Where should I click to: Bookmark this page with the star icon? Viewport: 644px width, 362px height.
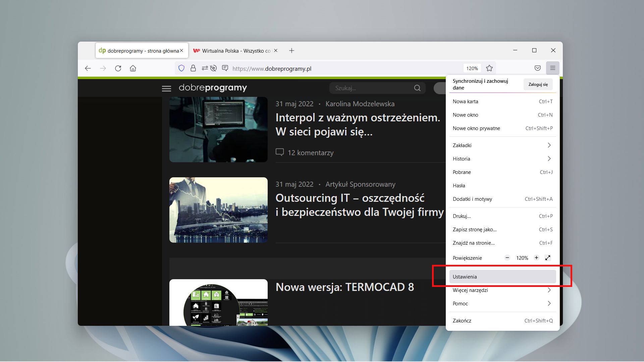489,68
